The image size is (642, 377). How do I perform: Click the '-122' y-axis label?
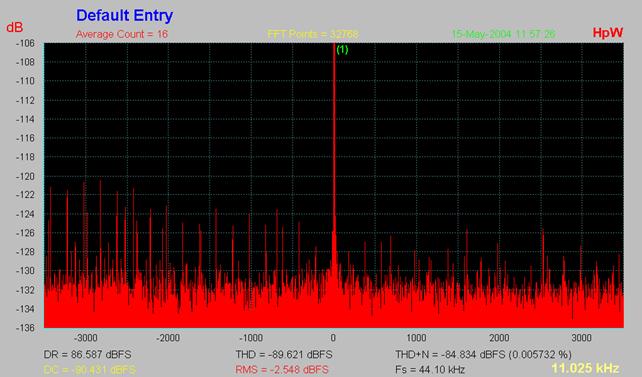pos(25,195)
